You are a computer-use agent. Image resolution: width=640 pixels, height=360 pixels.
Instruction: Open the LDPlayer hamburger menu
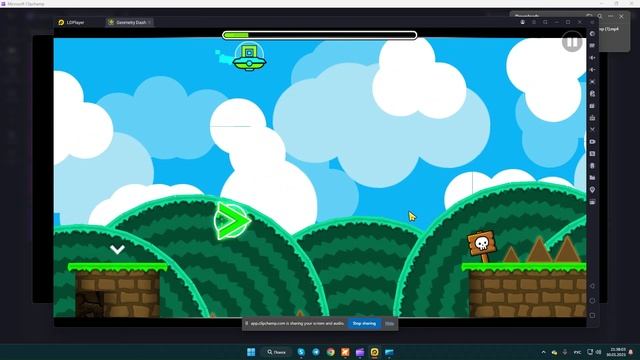pyautogui.click(x=534, y=22)
